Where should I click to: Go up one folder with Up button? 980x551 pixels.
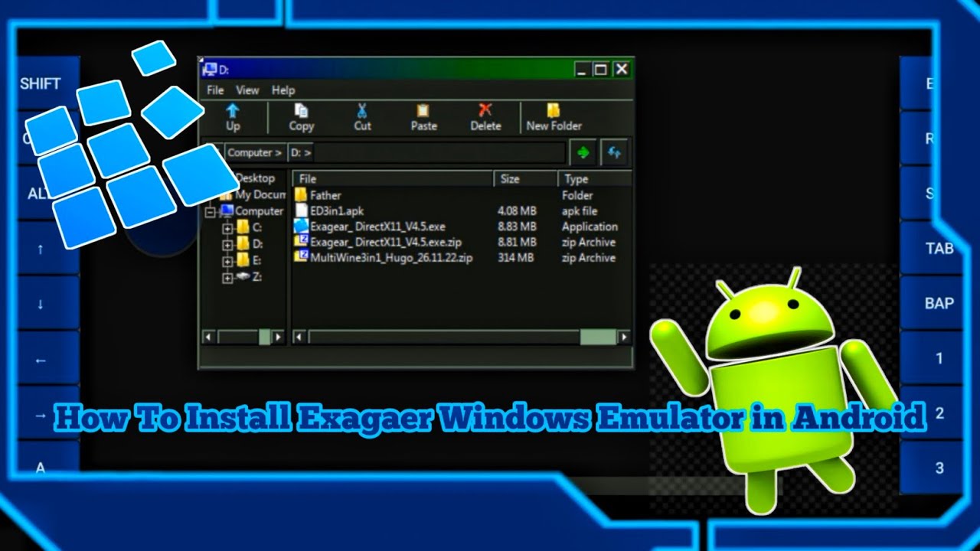[x=233, y=118]
